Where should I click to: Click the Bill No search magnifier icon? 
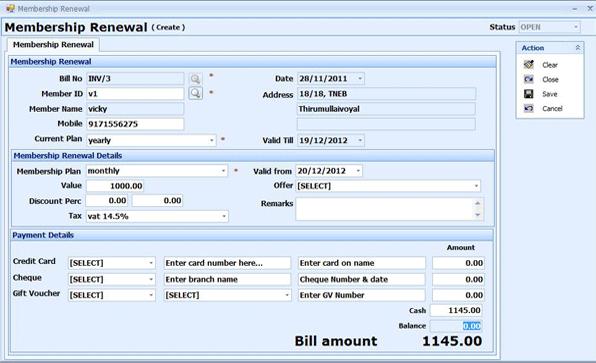[x=195, y=79]
